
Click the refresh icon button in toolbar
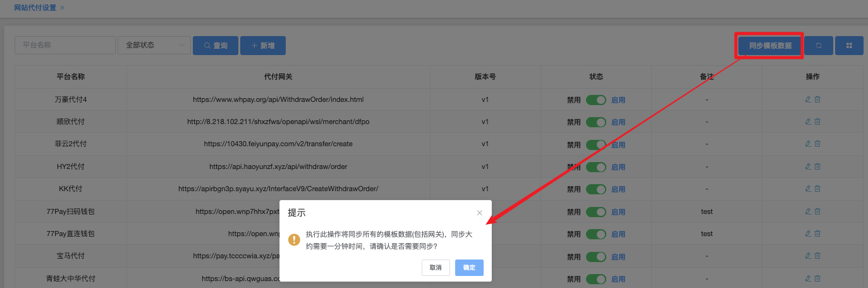819,46
